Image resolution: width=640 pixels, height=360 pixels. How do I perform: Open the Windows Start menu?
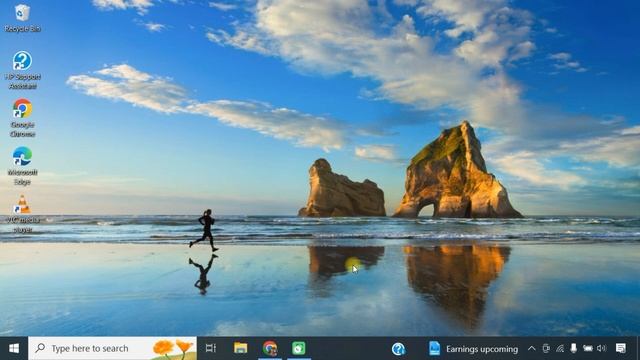pos(14,348)
